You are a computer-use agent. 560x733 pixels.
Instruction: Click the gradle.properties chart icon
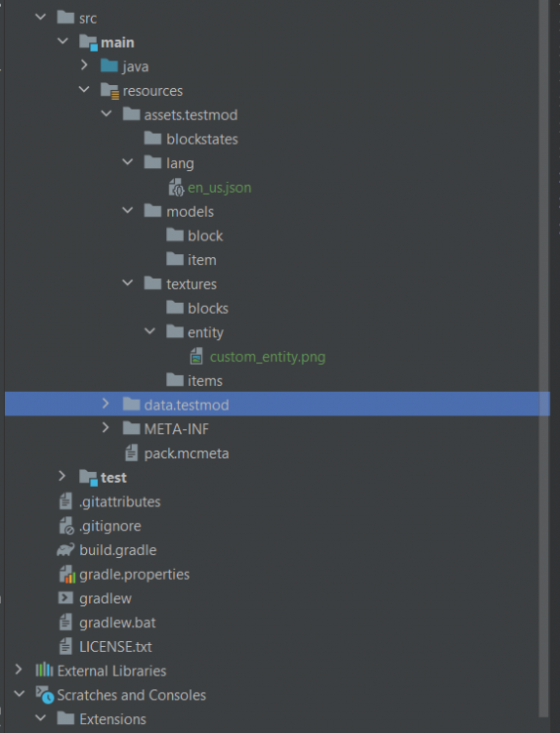coord(66,574)
